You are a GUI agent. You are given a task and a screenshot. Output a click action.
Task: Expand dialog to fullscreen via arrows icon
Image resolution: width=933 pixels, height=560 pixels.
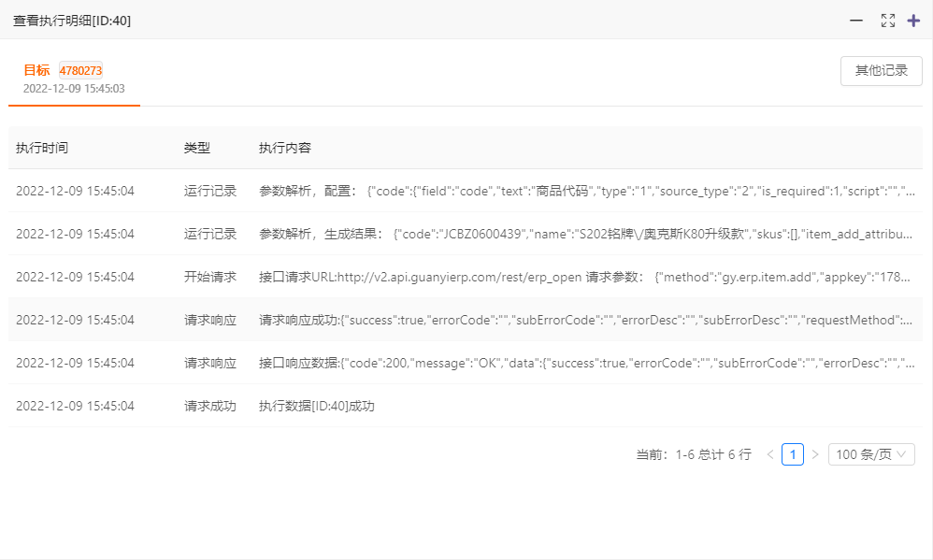(887, 20)
